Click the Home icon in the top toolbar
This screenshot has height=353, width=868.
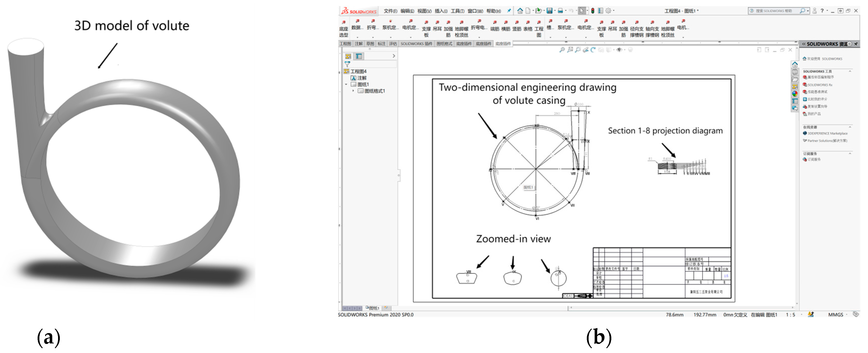tap(520, 11)
